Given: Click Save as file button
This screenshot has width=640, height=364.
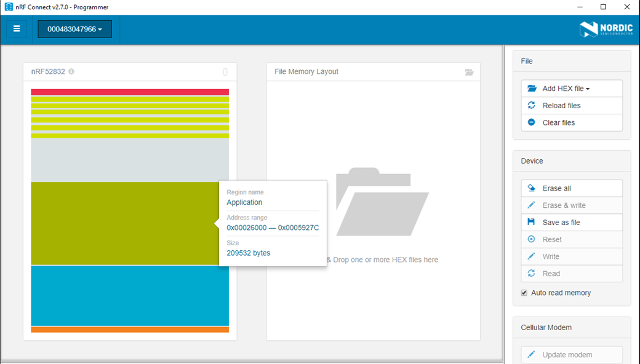Looking at the screenshot, I should pos(572,223).
